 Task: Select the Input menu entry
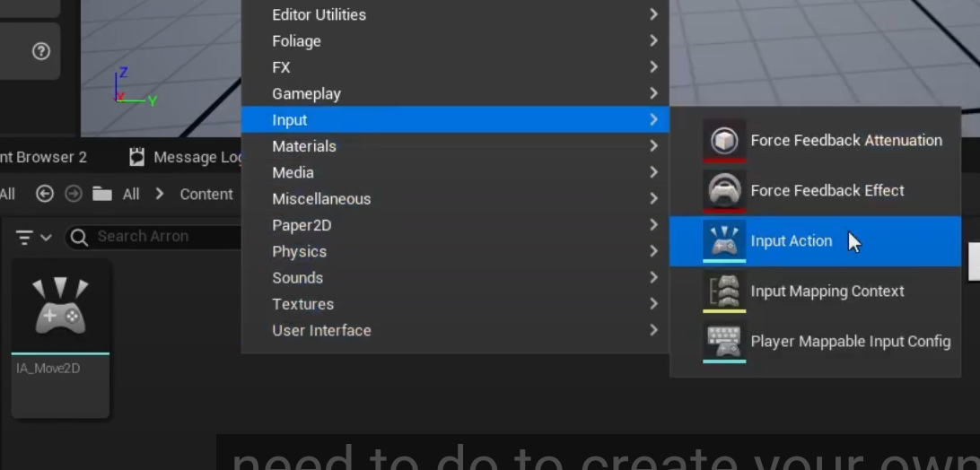[x=455, y=120]
